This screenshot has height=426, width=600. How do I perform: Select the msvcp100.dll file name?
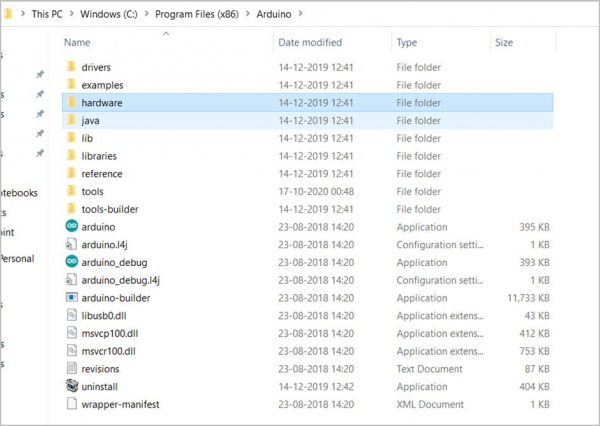pos(110,333)
